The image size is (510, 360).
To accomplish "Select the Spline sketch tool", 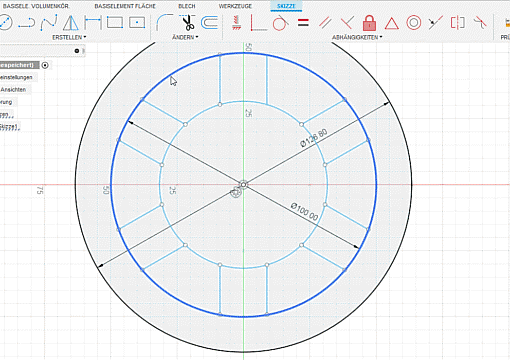I will coord(49,23).
